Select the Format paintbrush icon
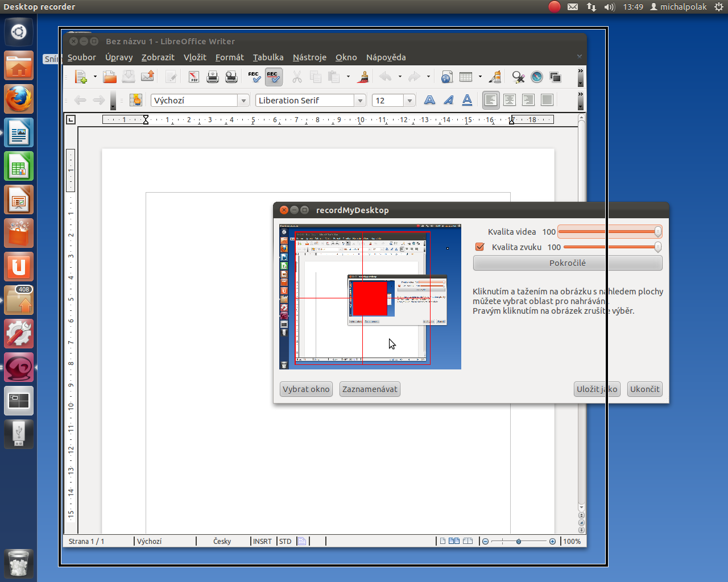728x582 pixels. pyautogui.click(x=363, y=77)
